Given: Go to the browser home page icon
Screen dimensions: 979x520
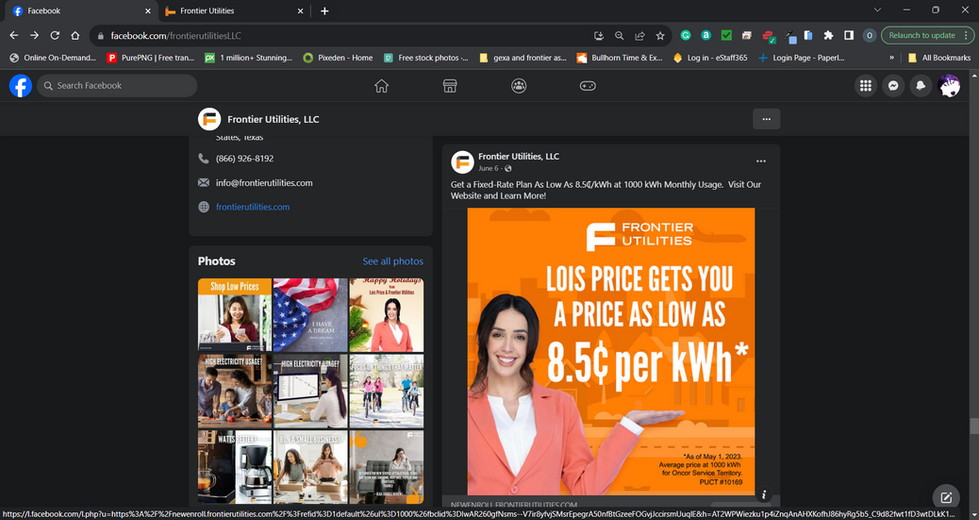Looking at the screenshot, I should click(x=75, y=36).
